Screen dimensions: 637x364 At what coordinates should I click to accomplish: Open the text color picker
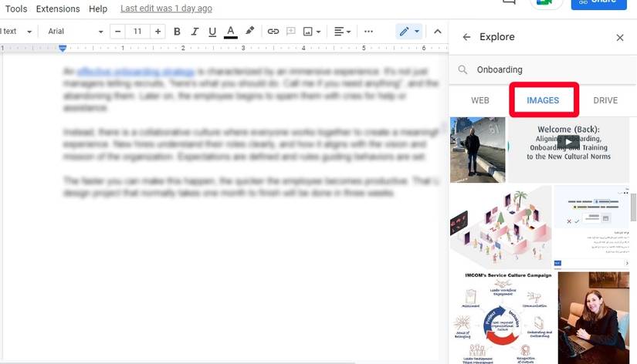tap(230, 32)
